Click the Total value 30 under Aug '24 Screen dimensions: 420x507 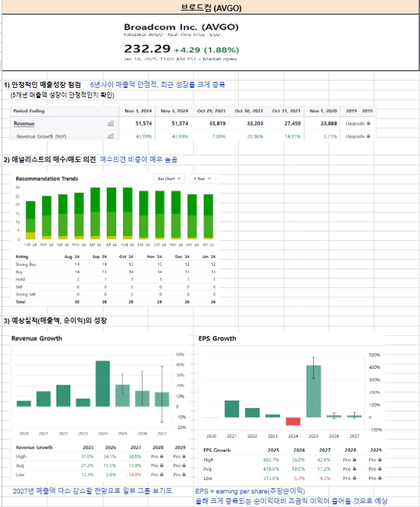pyautogui.click(x=77, y=302)
